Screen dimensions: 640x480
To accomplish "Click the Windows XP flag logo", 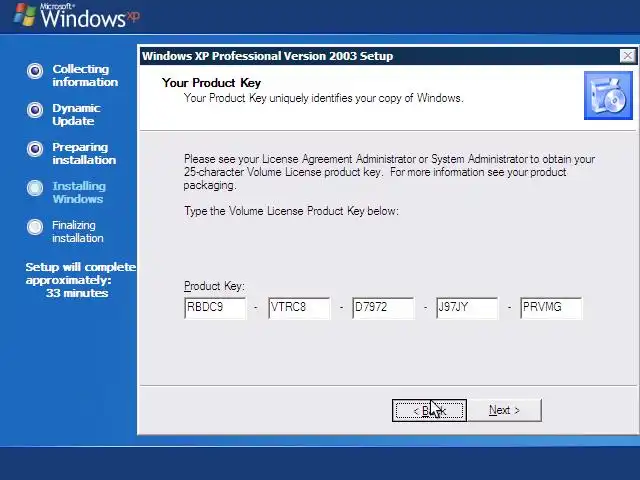I will click(24, 15).
